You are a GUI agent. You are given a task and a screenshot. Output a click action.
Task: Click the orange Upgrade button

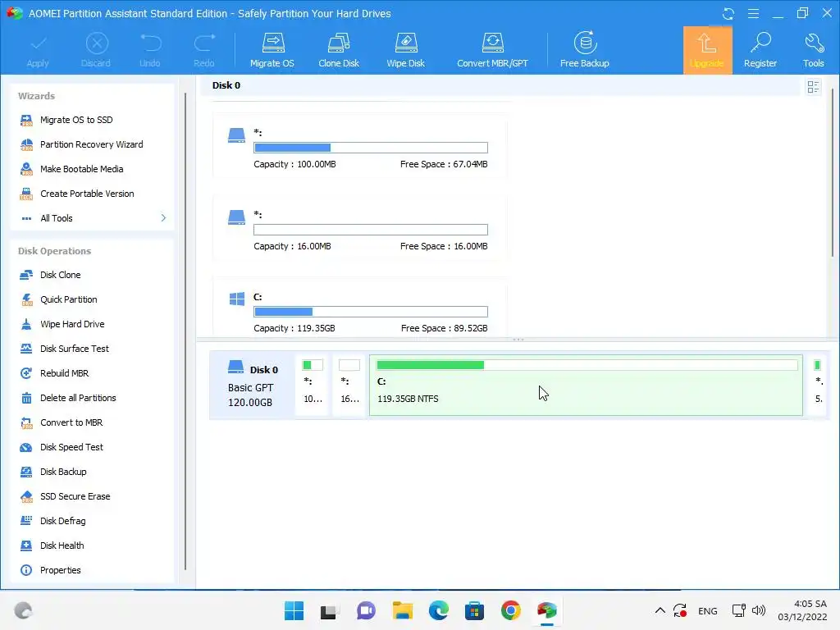pyautogui.click(x=707, y=50)
